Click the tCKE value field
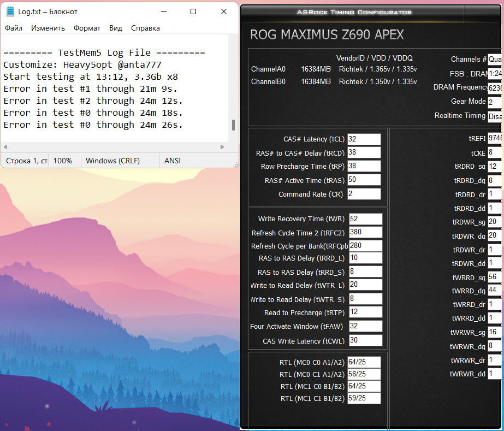 click(x=495, y=152)
